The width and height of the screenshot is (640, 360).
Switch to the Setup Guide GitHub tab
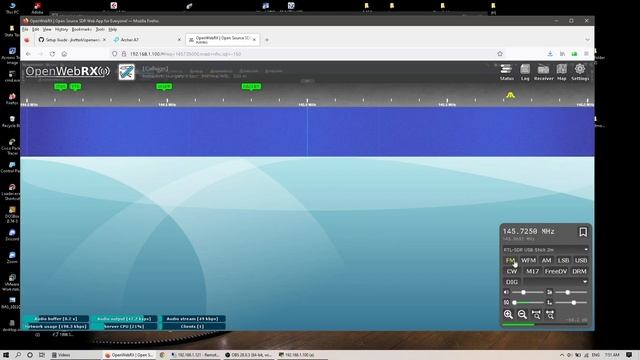click(x=71, y=40)
